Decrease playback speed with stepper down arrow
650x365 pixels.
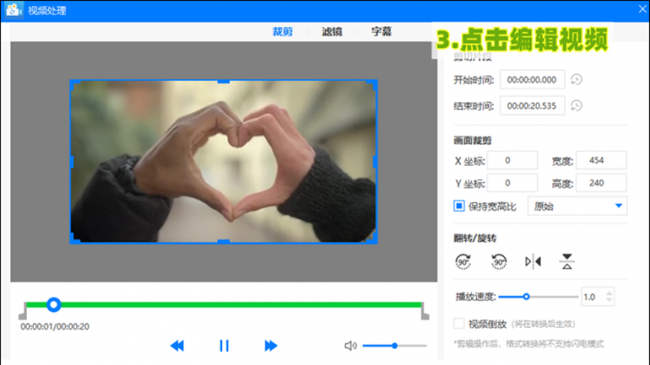coord(609,300)
